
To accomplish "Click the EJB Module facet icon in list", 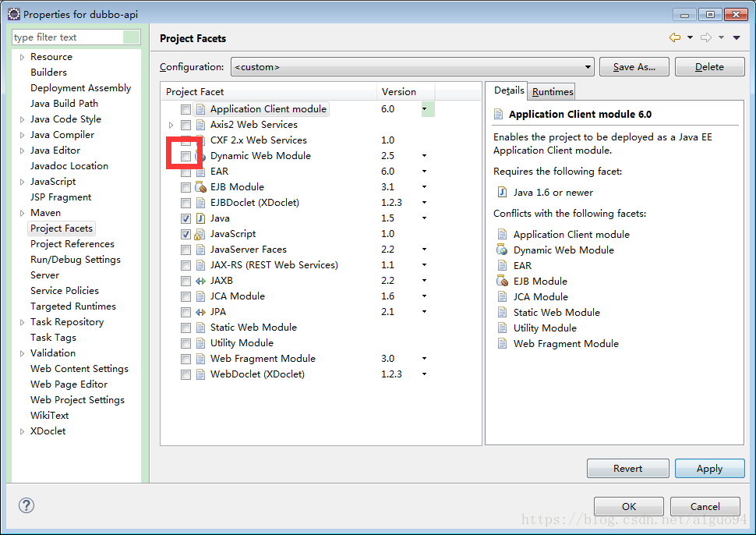I will pos(200,187).
